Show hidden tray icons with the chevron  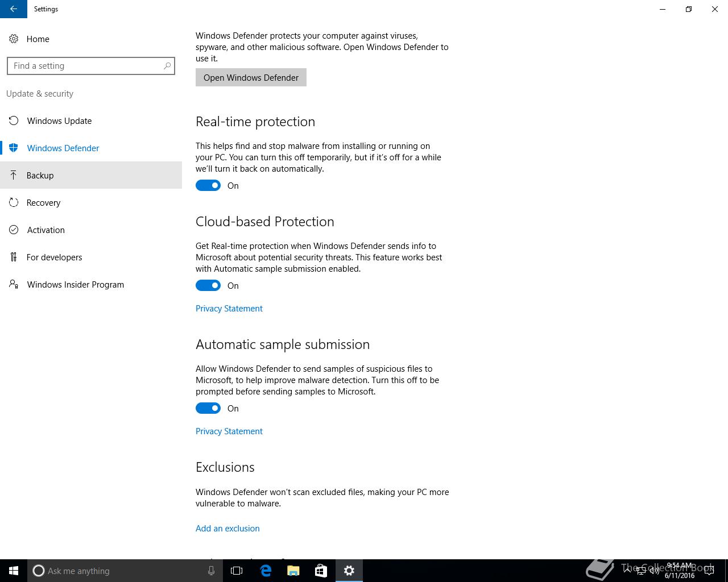click(627, 571)
